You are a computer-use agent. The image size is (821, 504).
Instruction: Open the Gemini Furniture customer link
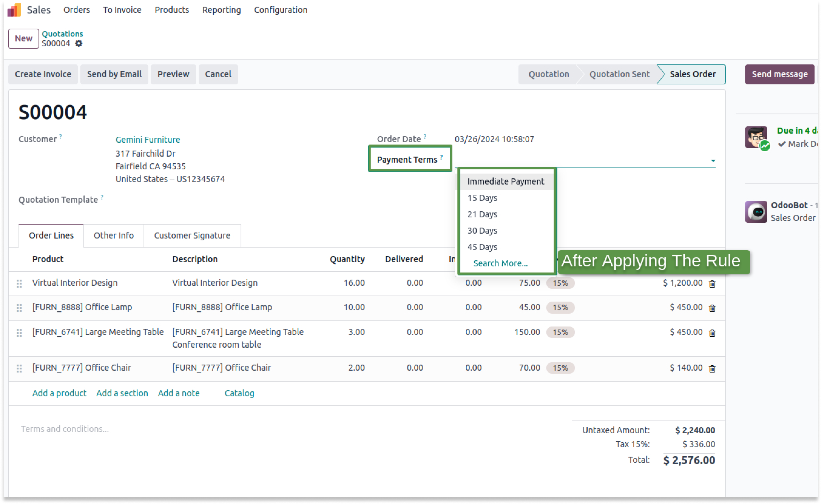pos(148,139)
